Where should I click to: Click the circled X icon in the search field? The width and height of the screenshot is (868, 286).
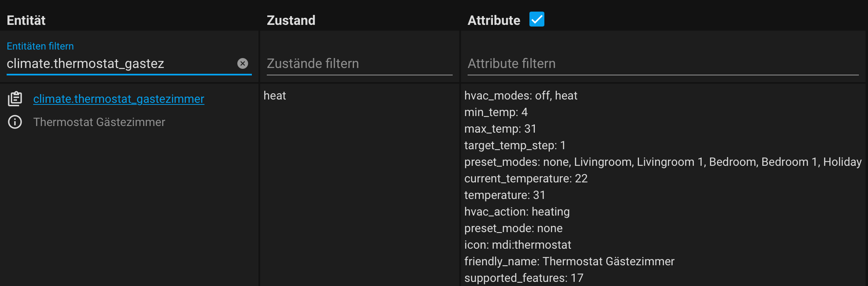(x=243, y=63)
